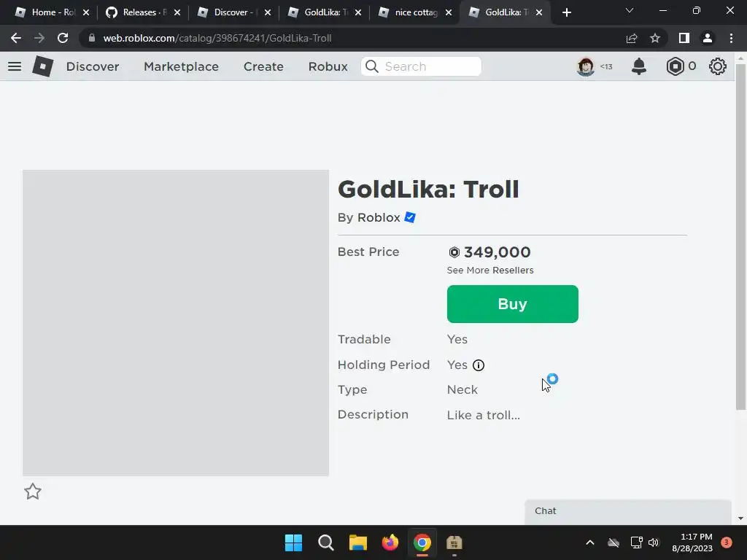Click the search magnifier icon
The image size is (747, 560).
click(x=371, y=66)
